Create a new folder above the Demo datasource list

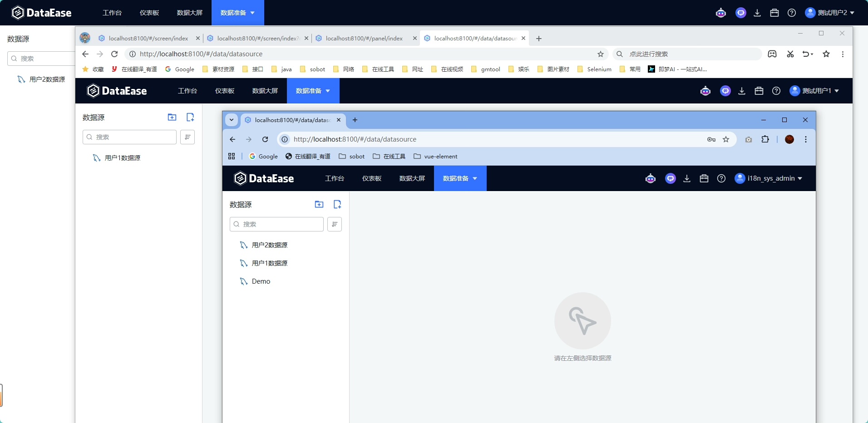[x=319, y=204]
